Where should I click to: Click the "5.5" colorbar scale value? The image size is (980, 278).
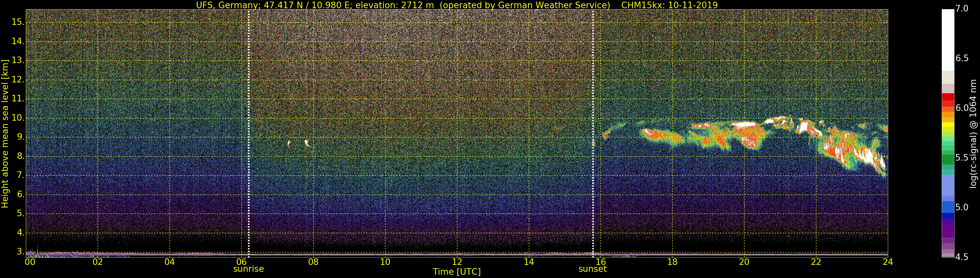(x=962, y=158)
